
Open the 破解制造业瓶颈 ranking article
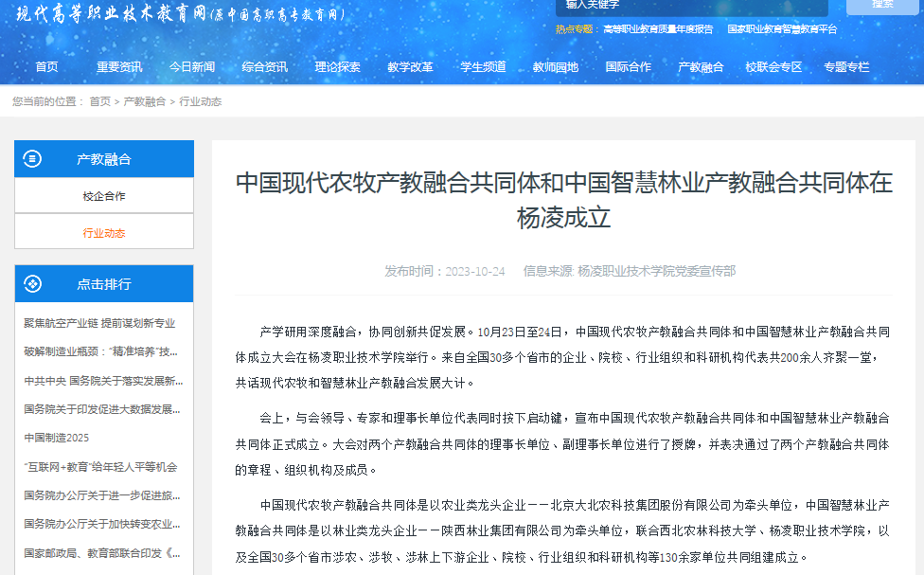(x=101, y=351)
